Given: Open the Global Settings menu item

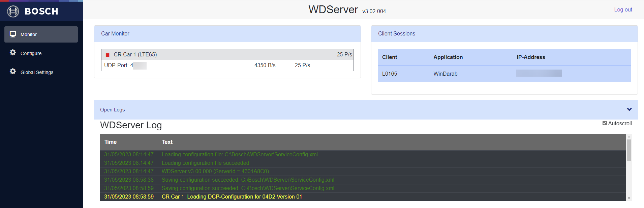Looking at the screenshot, I should coord(41,72).
